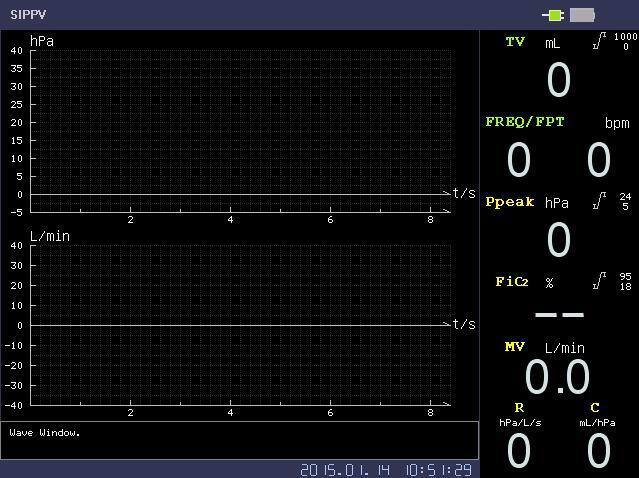Select the FiO2 alarm limit icon
The width and height of the screenshot is (639, 478).
pyautogui.click(x=599, y=282)
